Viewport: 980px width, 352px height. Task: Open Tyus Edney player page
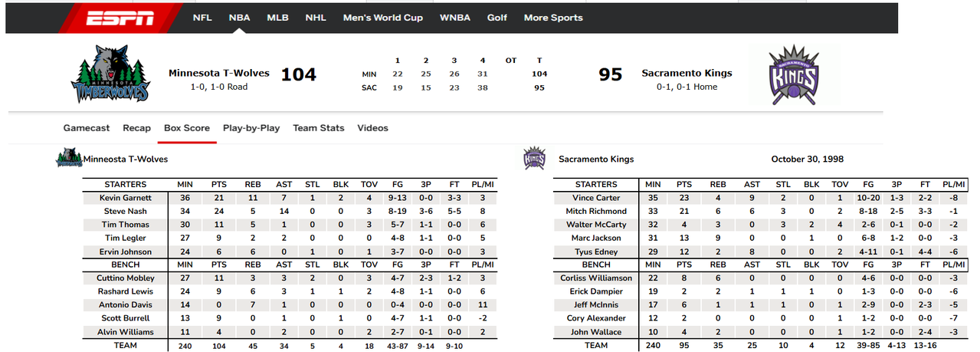[596, 252]
